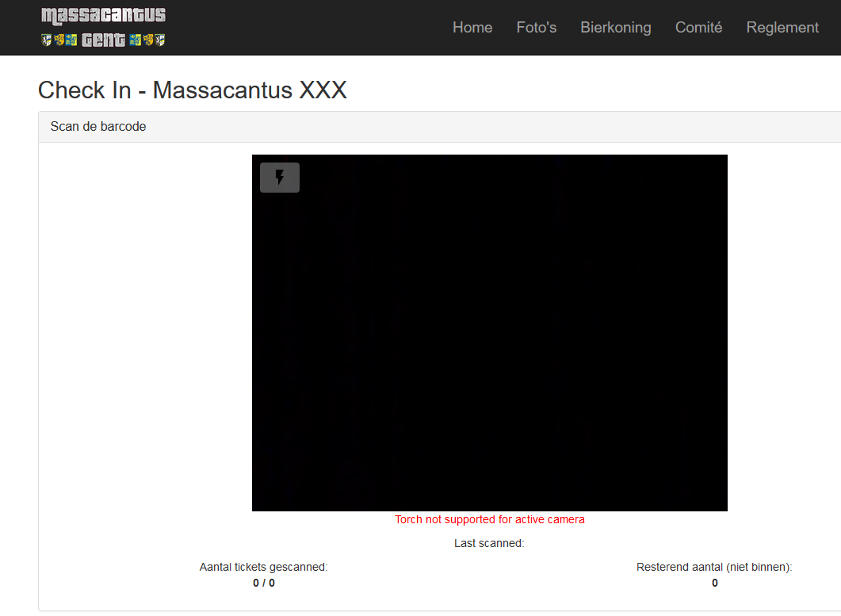Open the Reglement page
The width and height of the screenshot is (841, 616).
point(782,28)
